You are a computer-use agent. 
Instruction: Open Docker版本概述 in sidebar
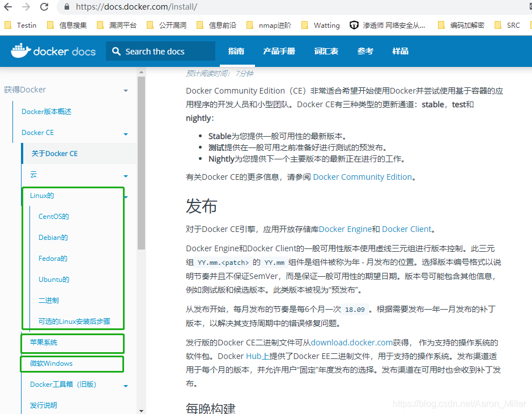pos(46,111)
